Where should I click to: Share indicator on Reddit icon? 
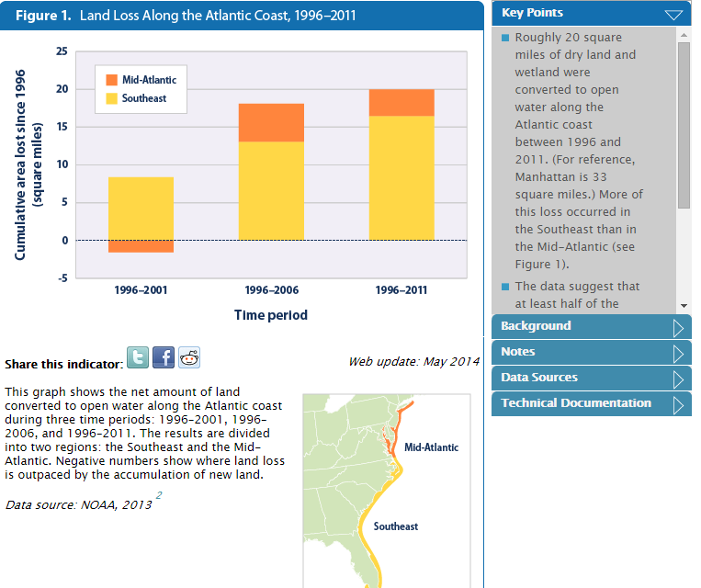189,357
